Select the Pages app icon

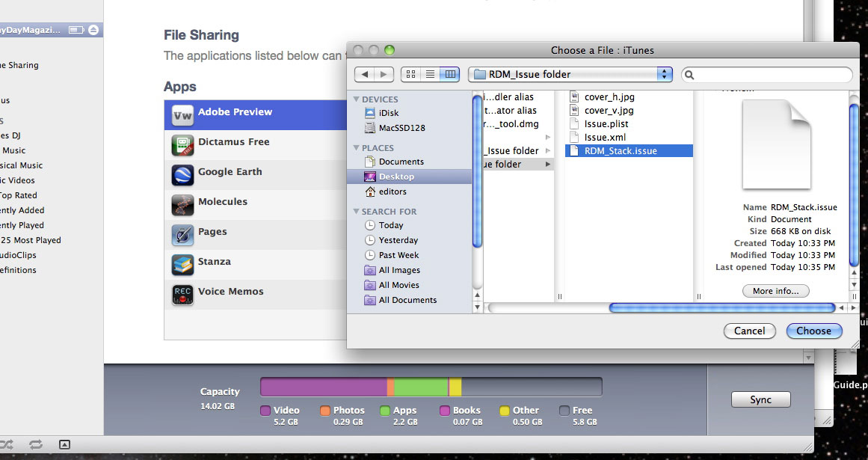pyautogui.click(x=182, y=236)
